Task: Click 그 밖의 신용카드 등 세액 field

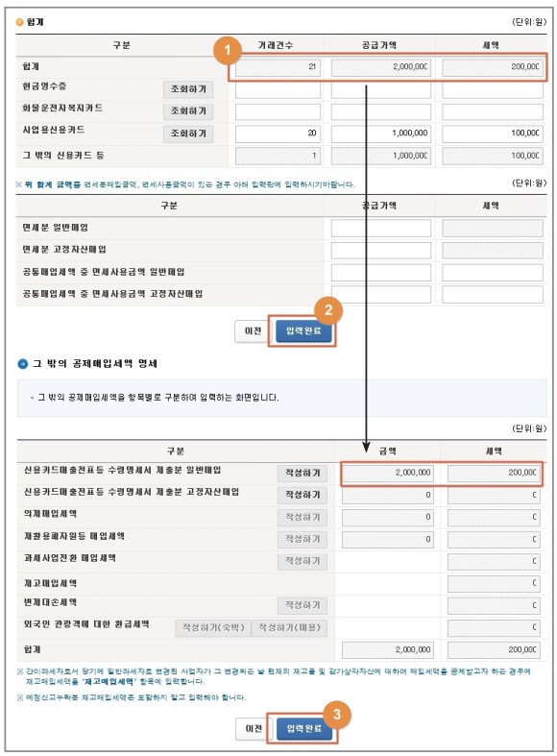Action: (x=493, y=156)
